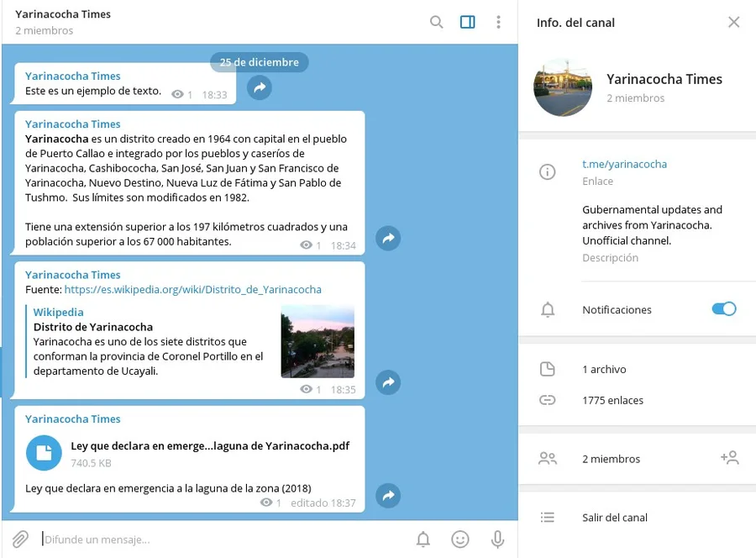Toggle the side info panel icon

click(x=467, y=22)
